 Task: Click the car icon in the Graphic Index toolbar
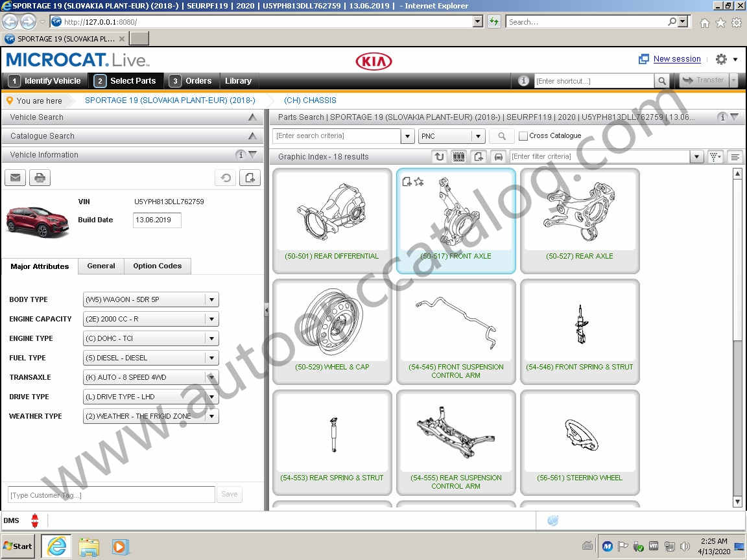pyautogui.click(x=498, y=157)
